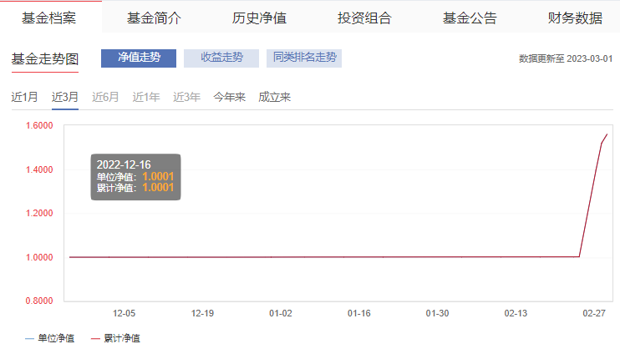Go to the 投资组合 tab
Viewport: 620px width, 364px height.
point(364,18)
